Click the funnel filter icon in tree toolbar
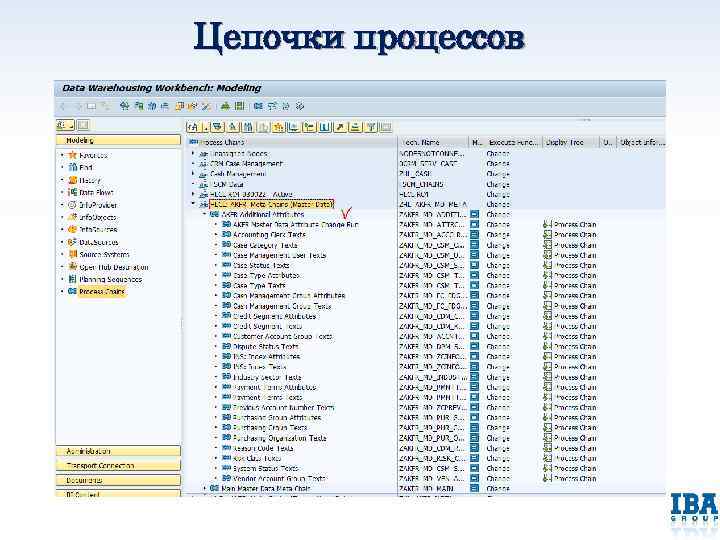Image resolution: width=720 pixels, height=540 pixels. (371, 127)
